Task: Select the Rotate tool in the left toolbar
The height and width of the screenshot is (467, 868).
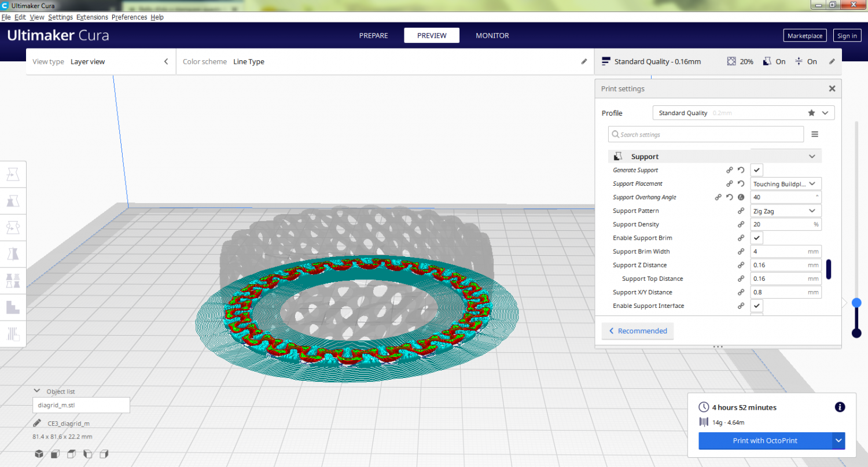Action: 13,227
